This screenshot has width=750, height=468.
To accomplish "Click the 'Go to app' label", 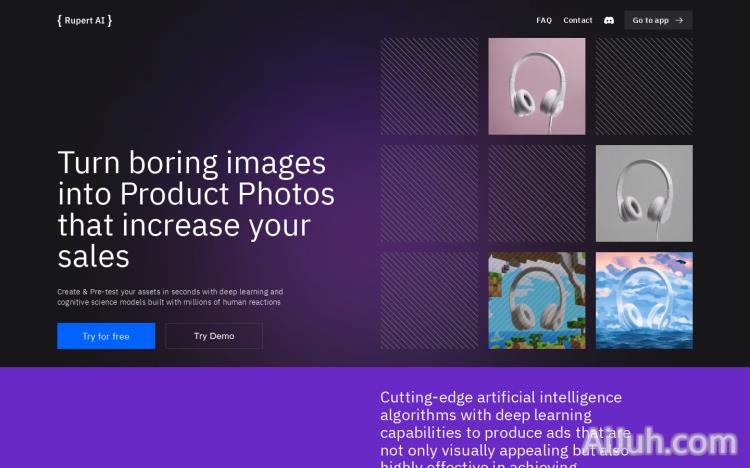I will [650, 20].
